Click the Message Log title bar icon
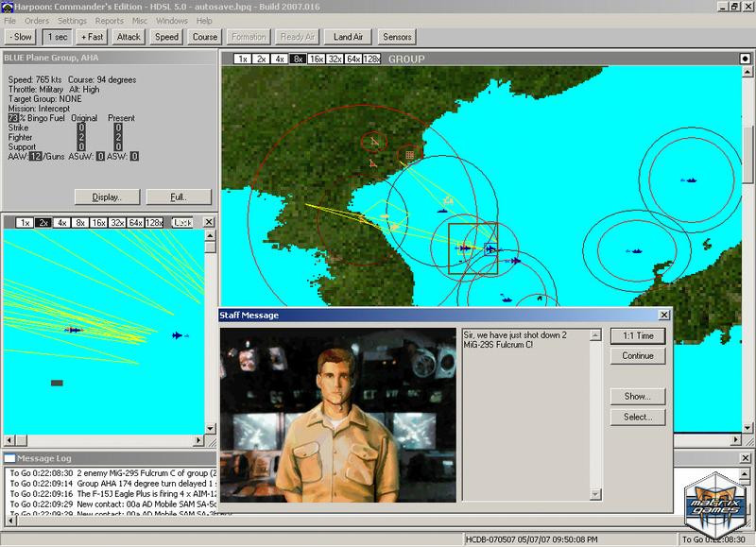Screen dimensions: 756x547 (x=9, y=458)
